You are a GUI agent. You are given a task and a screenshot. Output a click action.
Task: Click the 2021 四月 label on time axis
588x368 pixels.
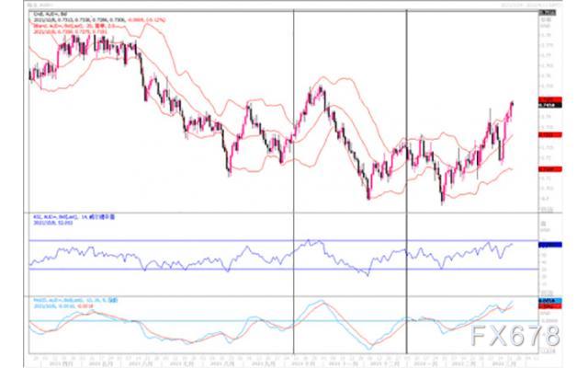tap(62, 364)
